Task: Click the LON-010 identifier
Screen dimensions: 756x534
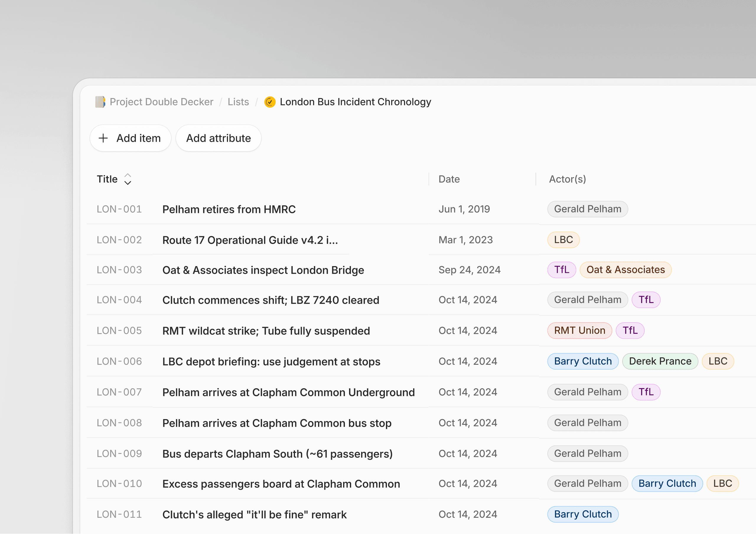Action: [x=119, y=483]
